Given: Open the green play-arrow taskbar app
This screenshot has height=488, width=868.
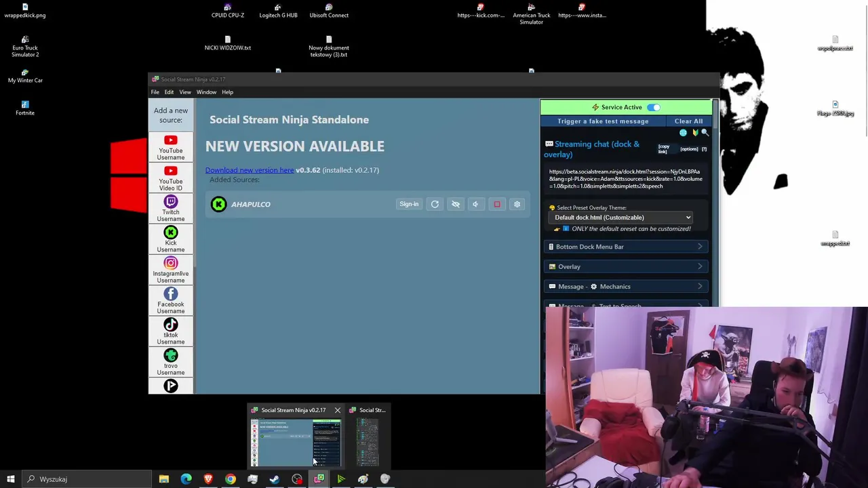Looking at the screenshot, I should click(x=341, y=479).
